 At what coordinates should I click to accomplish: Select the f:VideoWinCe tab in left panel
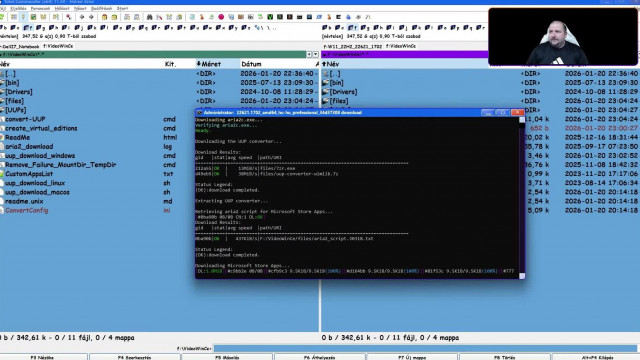coord(58,46)
